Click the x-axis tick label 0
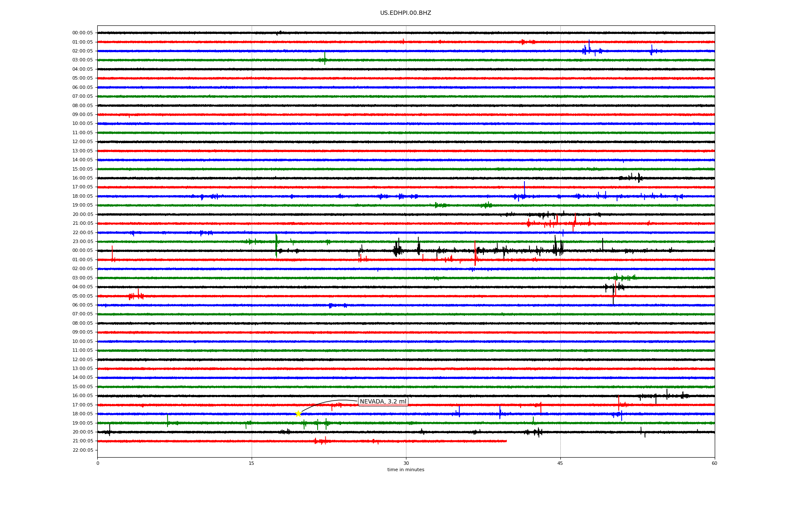Screen dimensions: 812x508 tap(98, 463)
